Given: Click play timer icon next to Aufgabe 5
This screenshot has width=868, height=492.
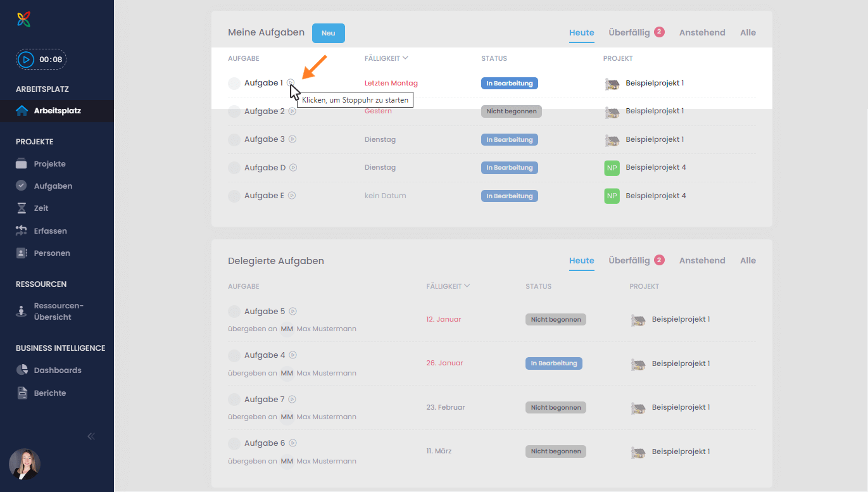Looking at the screenshot, I should point(292,312).
